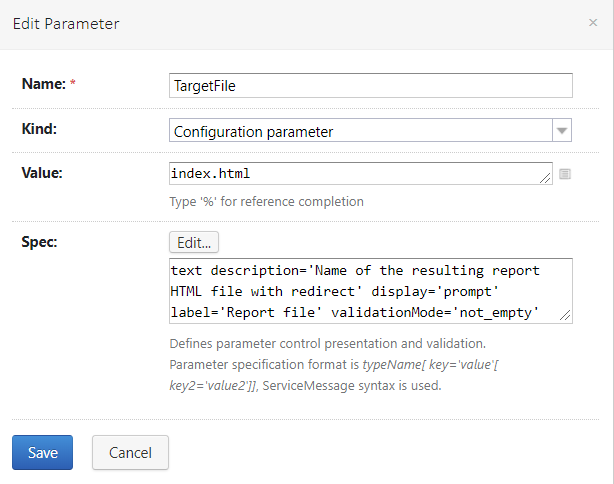Image resolution: width=614 pixels, height=484 pixels.
Task: Click 'Defines parameter control presentation and validation.' text
Action: 327,343
